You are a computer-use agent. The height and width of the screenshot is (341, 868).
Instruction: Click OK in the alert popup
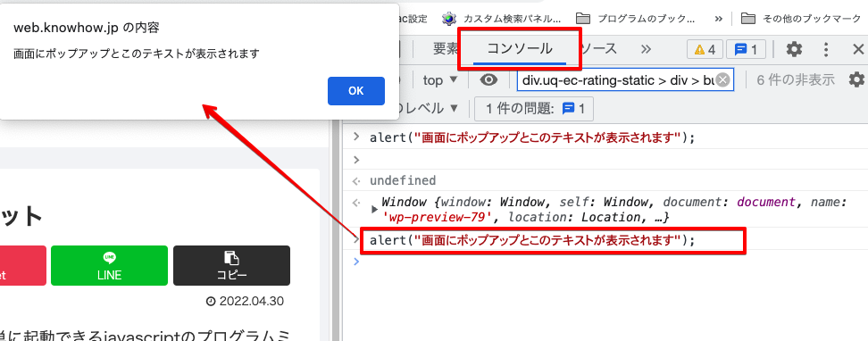pos(356,91)
